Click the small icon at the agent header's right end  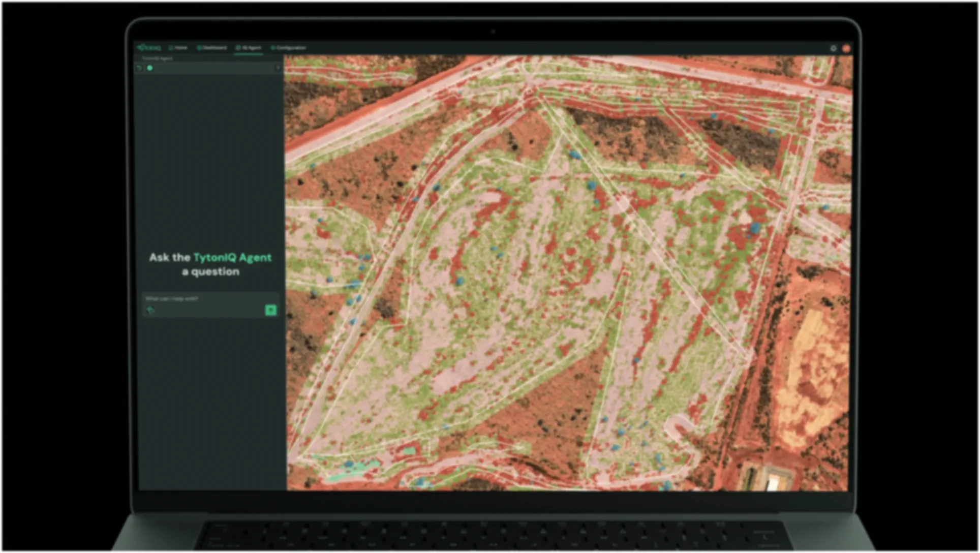278,68
